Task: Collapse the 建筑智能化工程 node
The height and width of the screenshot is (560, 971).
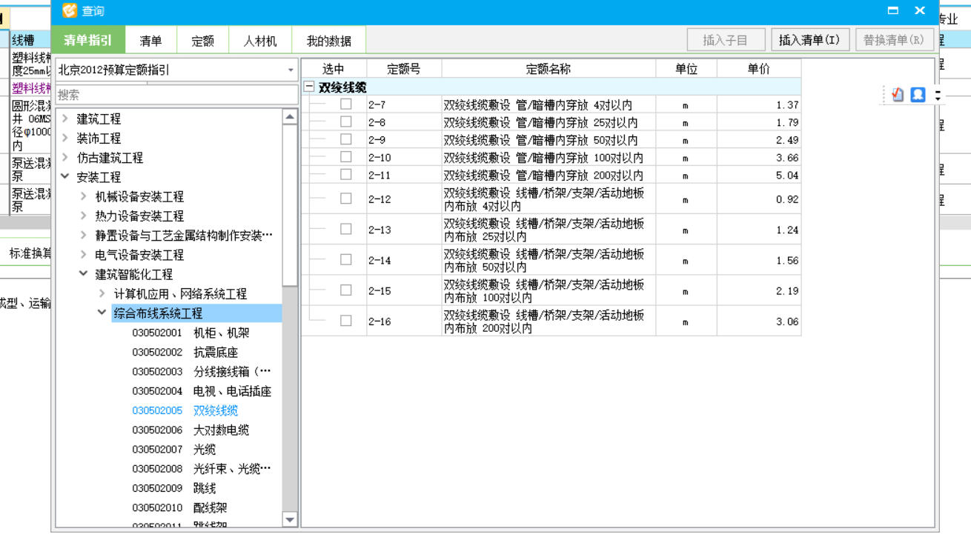Action: click(x=84, y=274)
